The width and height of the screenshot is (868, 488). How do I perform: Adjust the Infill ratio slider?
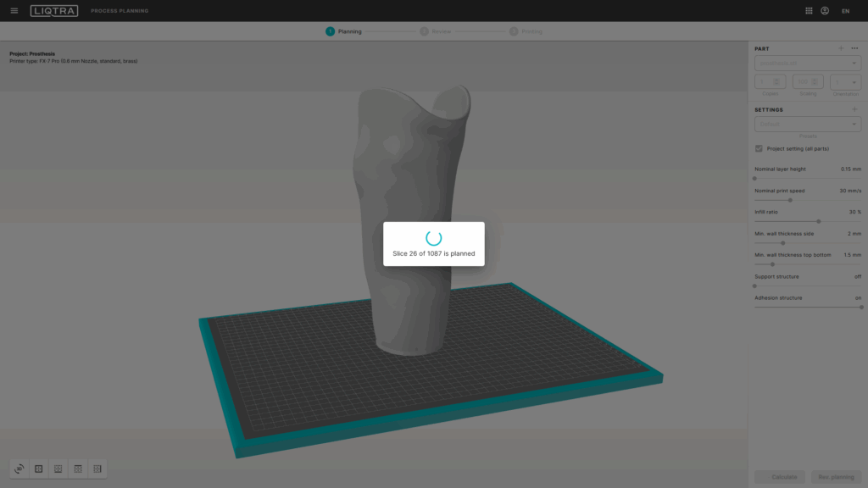coord(818,221)
